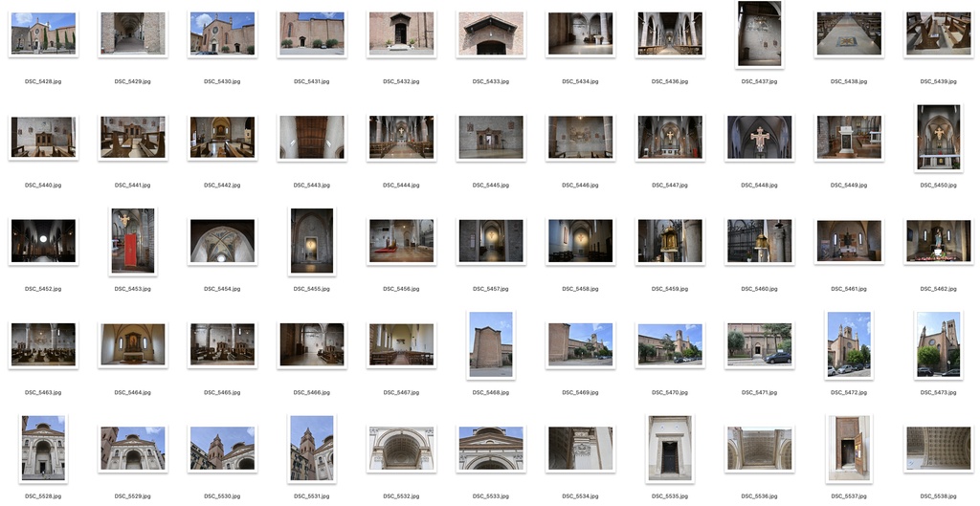Select the DSC_5462.jpg Madonna statue thumbnail
Screen dimensions: 980x506
[x=938, y=241]
